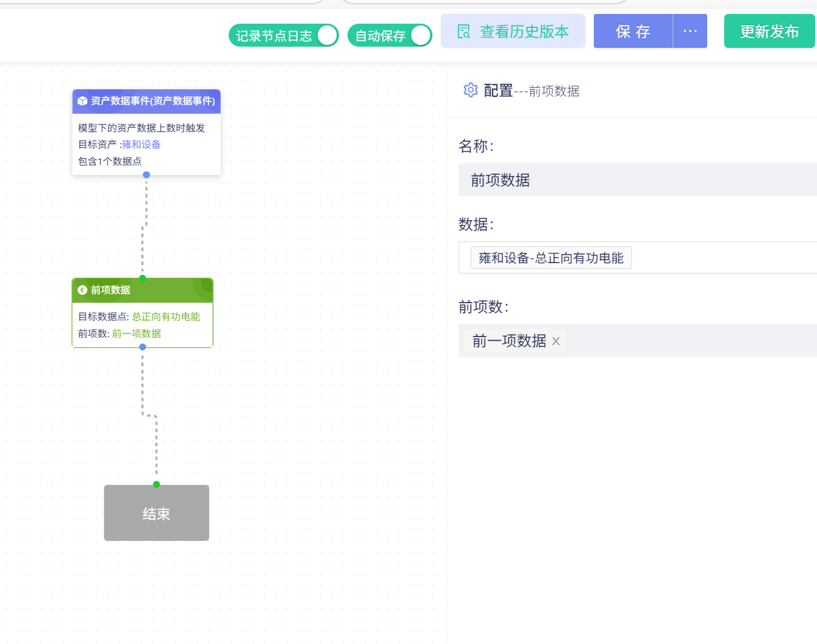Click the green input port of 前项数据 node

[143, 278]
